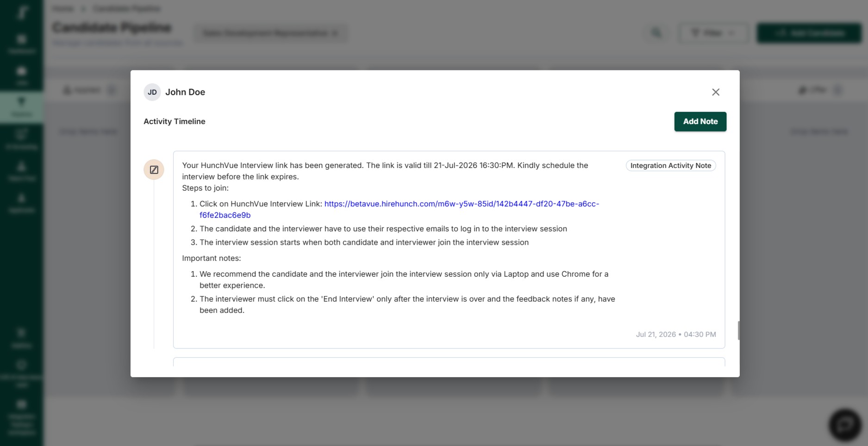Open the chat widget bubble at bottom right

click(x=845, y=424)
